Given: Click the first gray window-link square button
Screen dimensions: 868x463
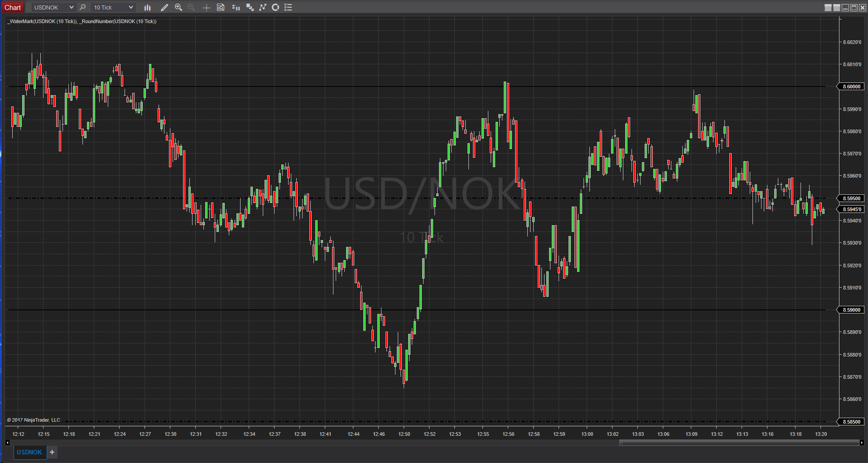Looking at the screenshot, I should point(828,8).
